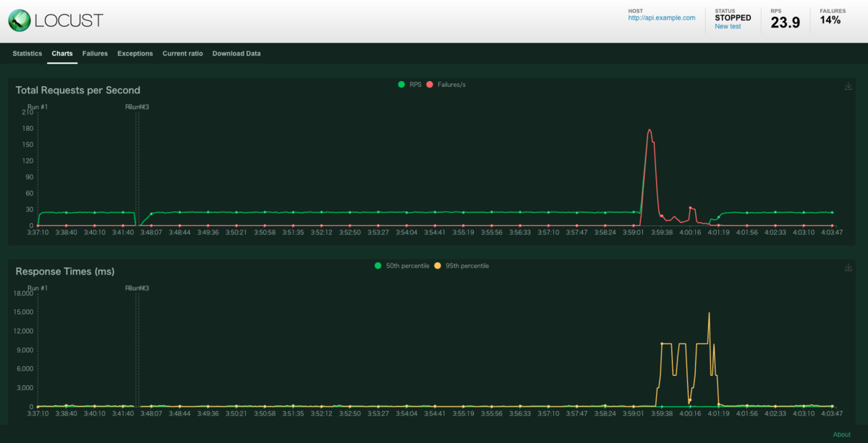The height and width of the screenshot is (443, 868).
Task: Download the Total Requests per Second chart image
Action: pos(848,86)
